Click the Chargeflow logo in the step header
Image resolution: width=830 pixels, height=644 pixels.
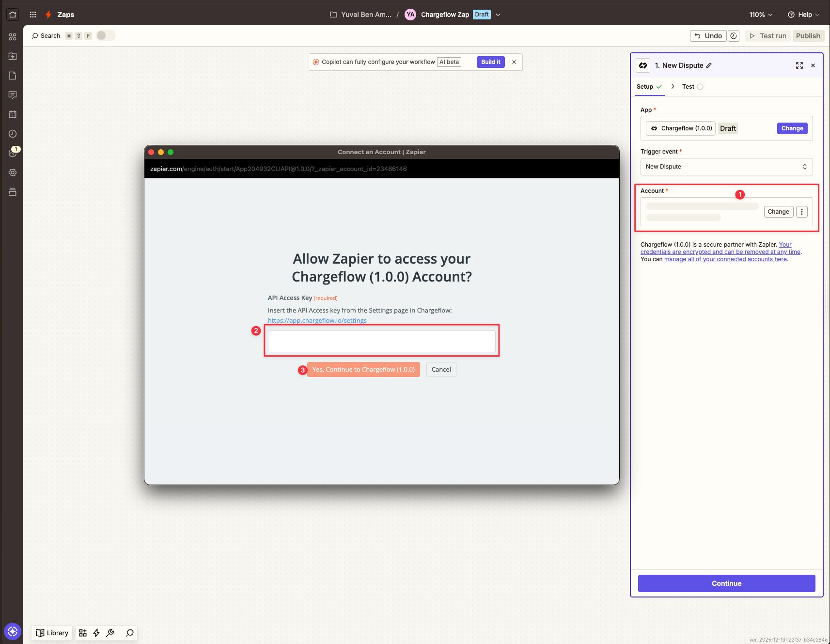[x=643, y=65]
